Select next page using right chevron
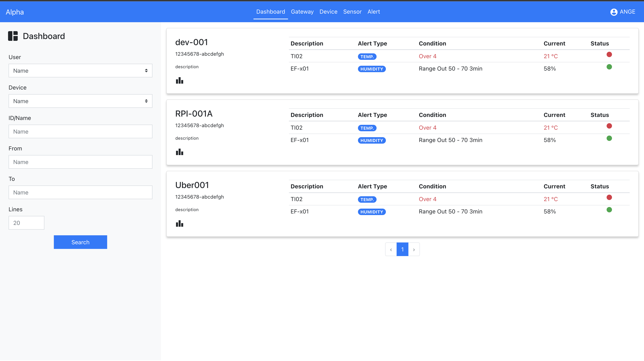Image resolution: width=644 pixels, height=361 pixels. pos(414,249)
